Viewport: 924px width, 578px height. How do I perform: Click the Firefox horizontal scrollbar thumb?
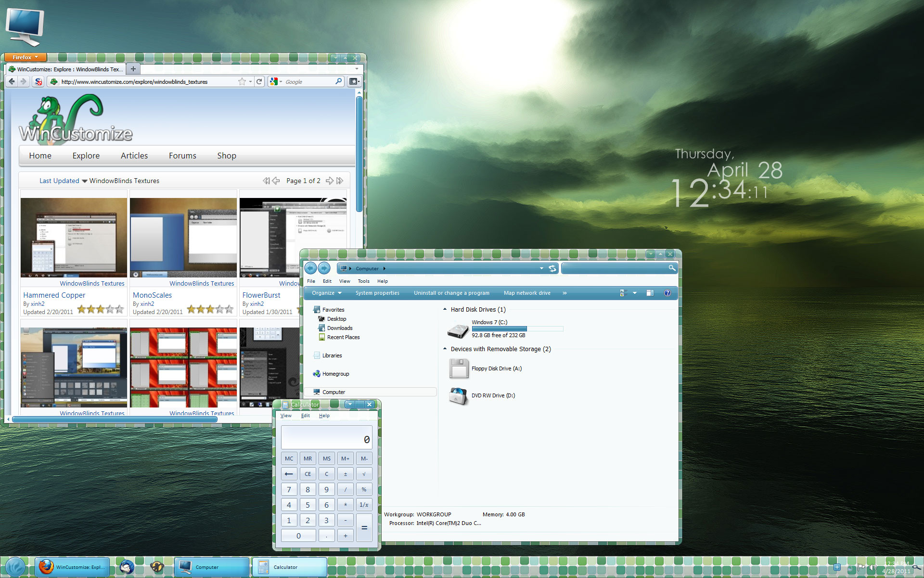[115, 419]
